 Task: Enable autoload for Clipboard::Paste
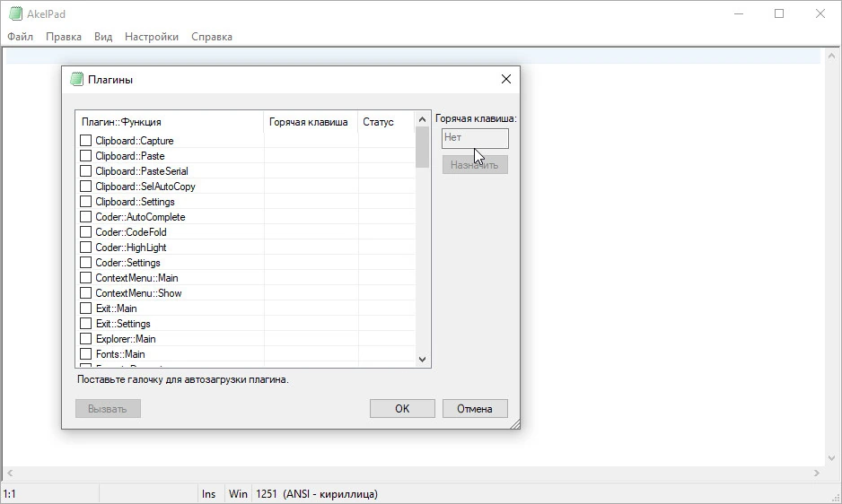(x=85, y=156)
